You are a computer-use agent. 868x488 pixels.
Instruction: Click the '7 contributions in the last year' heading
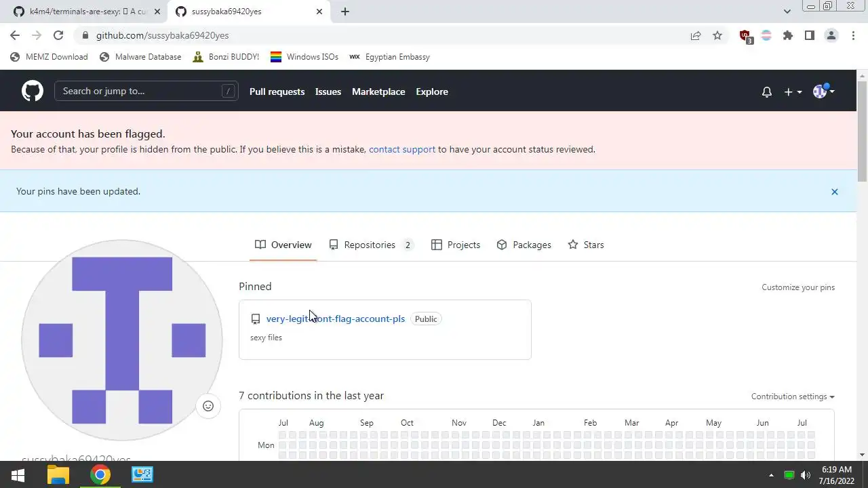tap(311, 396)
